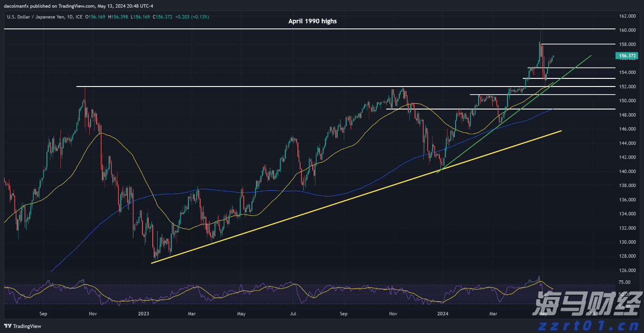Select the 'April 1990 highs' text annotation
The height and width of the screenshot is (333, 644).
[x=312, y=21]
